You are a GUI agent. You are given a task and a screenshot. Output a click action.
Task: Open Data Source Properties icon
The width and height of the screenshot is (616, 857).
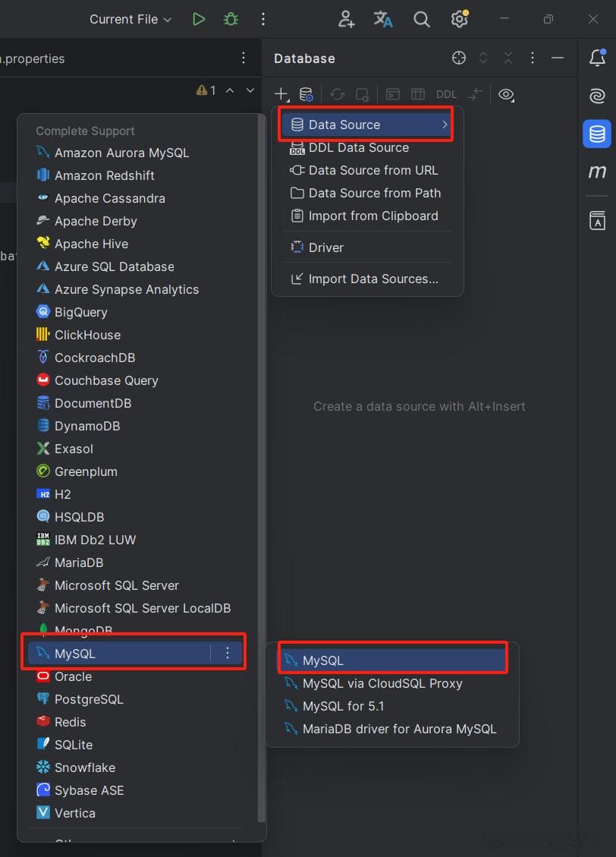click(x=306, y=95)
